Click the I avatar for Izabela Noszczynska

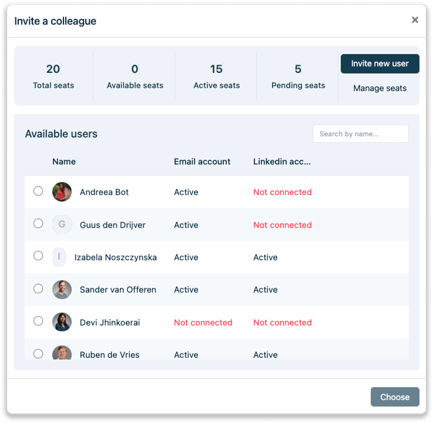click(59, 257)
